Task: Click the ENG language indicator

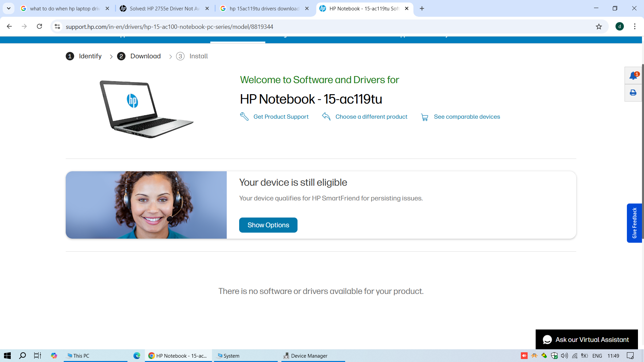Action: click(x=597, y=356)
